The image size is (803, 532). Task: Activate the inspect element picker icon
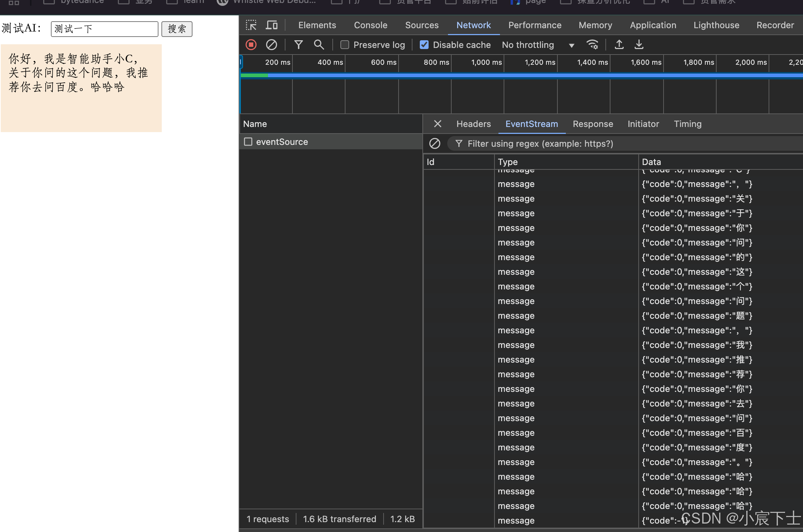[251, 25]
